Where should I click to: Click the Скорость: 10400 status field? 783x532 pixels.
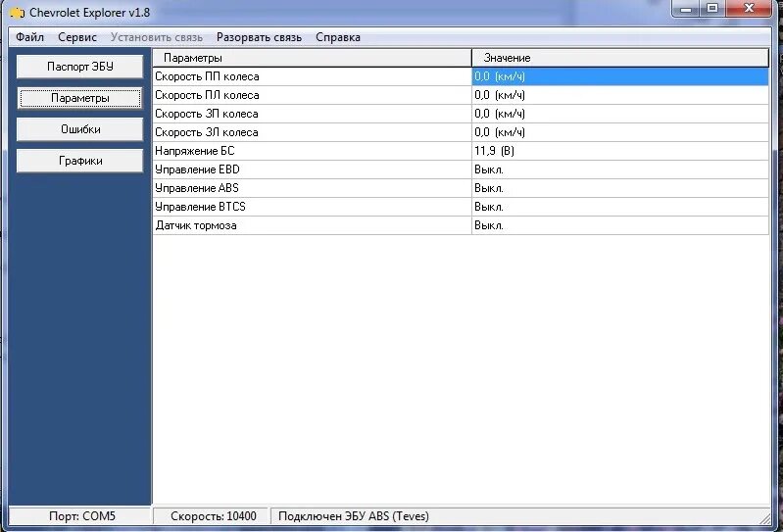[213, 516]
